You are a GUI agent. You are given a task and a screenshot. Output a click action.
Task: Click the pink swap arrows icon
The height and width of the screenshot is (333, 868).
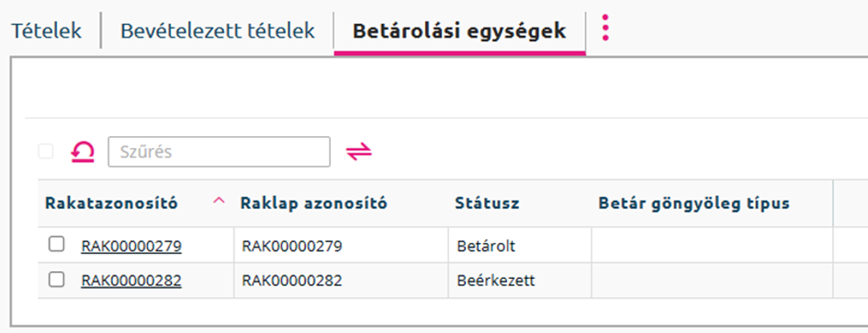point(359,152)
